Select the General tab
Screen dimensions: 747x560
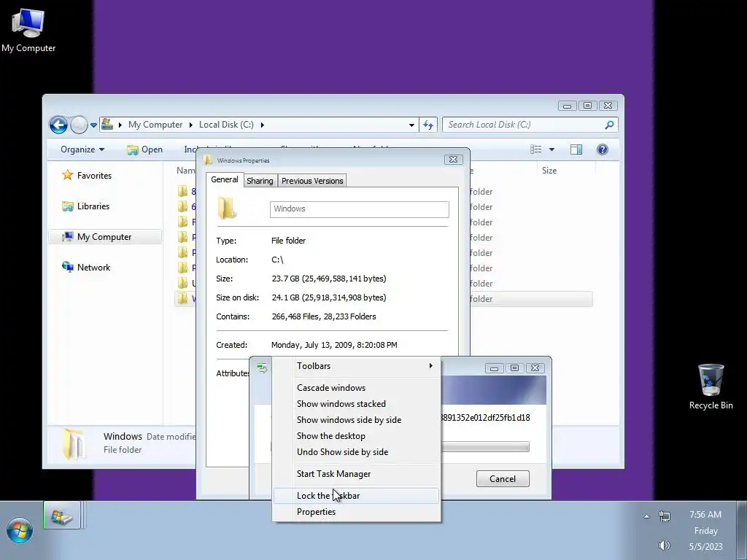point(225,179)
